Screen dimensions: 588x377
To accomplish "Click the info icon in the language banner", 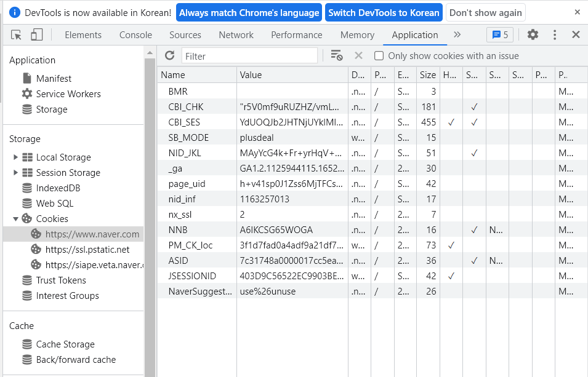I will click(14, 12).
